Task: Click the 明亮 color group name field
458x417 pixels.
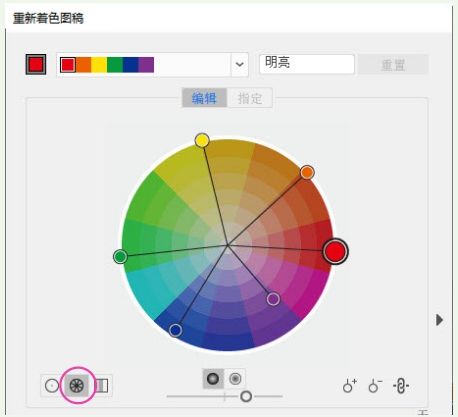Action: tap(307, 64)
